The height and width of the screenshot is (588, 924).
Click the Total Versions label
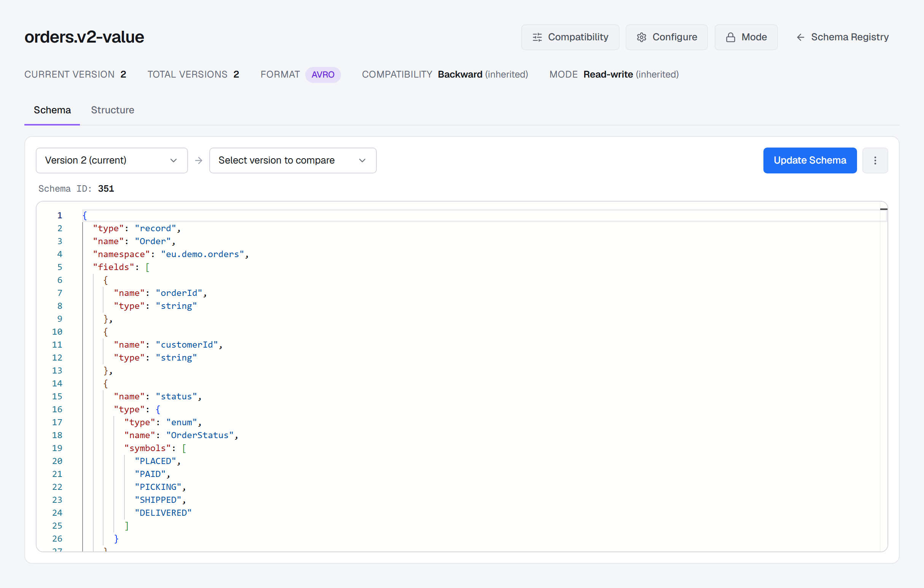coord(187,75)
